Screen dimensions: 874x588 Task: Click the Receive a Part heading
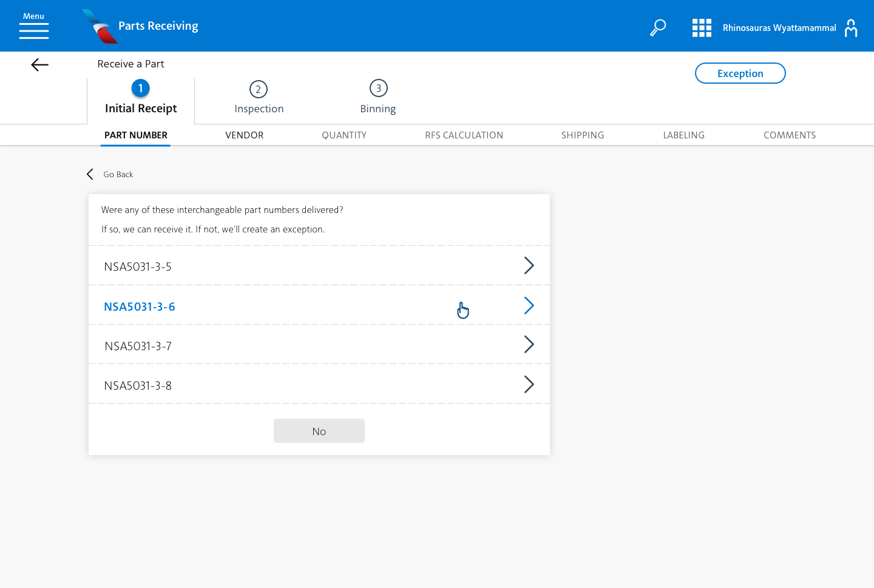131,64
